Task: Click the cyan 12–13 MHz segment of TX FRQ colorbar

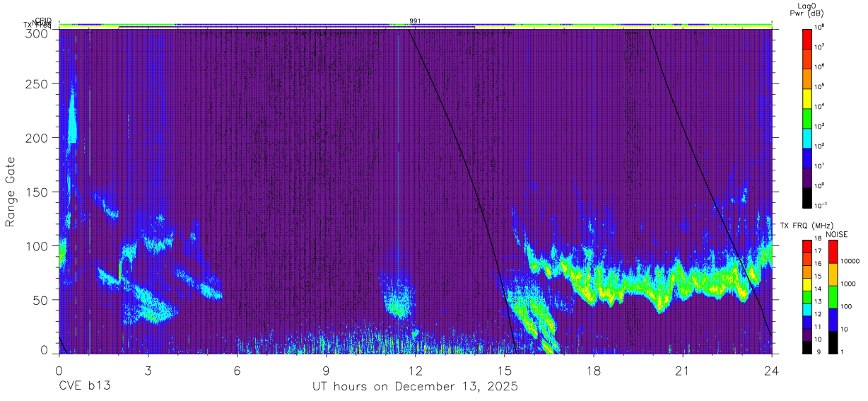Action: [807, 309]
